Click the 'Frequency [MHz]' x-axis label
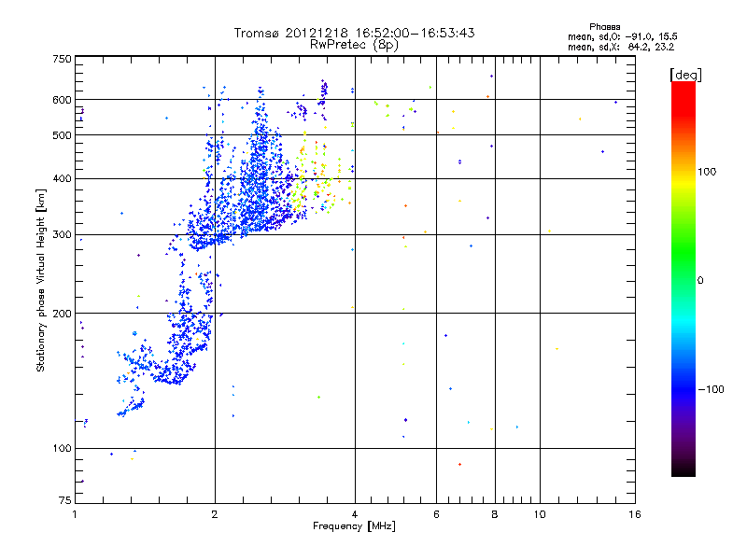Viewport: 747px width, 560px height. 354,526
